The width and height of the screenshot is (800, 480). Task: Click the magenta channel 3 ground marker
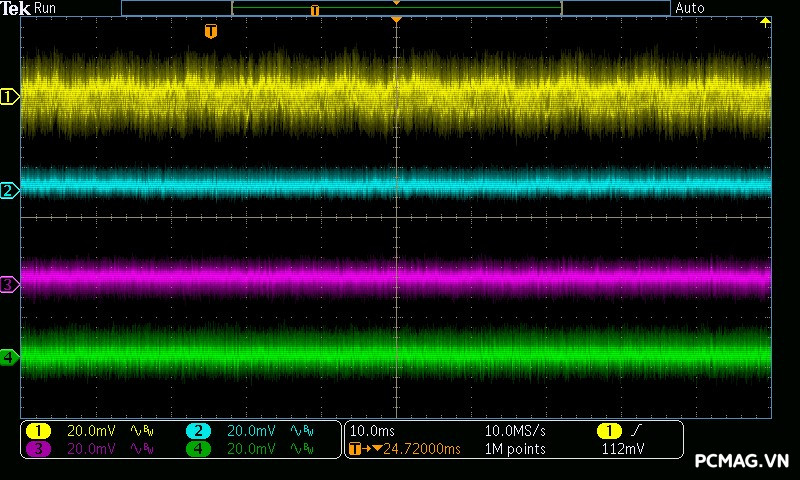[x=9, y=285]
